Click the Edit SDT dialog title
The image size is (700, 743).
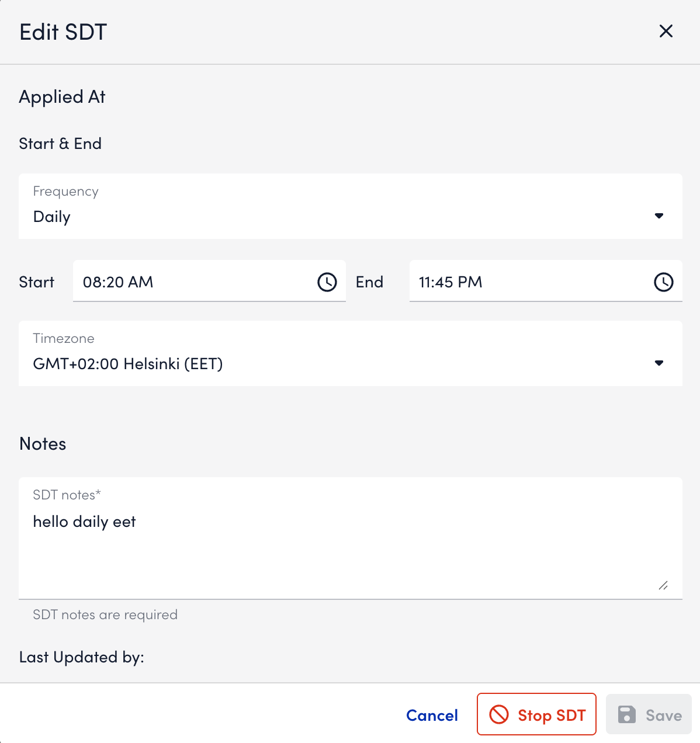[63, 32]
